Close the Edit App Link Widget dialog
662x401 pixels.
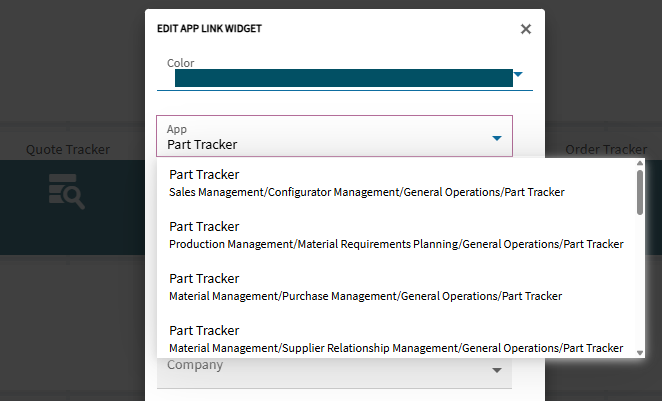click(x=526, y=29)
